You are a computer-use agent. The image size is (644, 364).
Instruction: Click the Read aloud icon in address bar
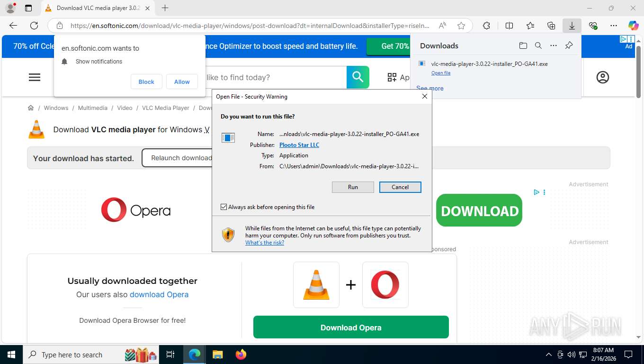[442, 26]
